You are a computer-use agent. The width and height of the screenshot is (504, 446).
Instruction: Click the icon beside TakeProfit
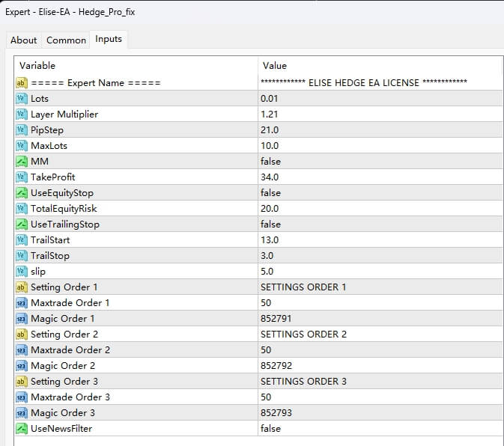click(21, 177)
